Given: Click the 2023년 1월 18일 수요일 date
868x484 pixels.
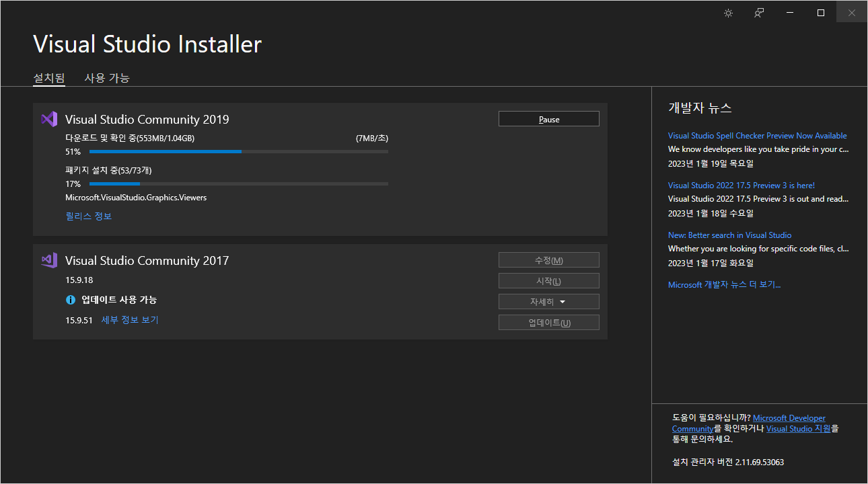Looking at the screenshot, I should coord(711,213).
